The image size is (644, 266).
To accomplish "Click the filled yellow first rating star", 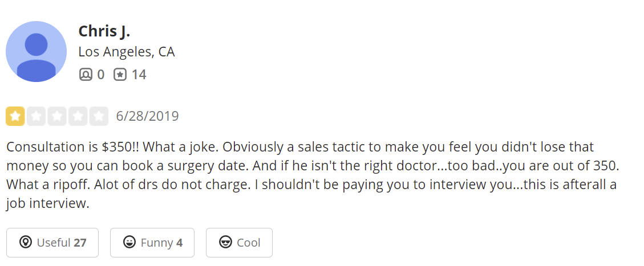I will pos(15,116).
